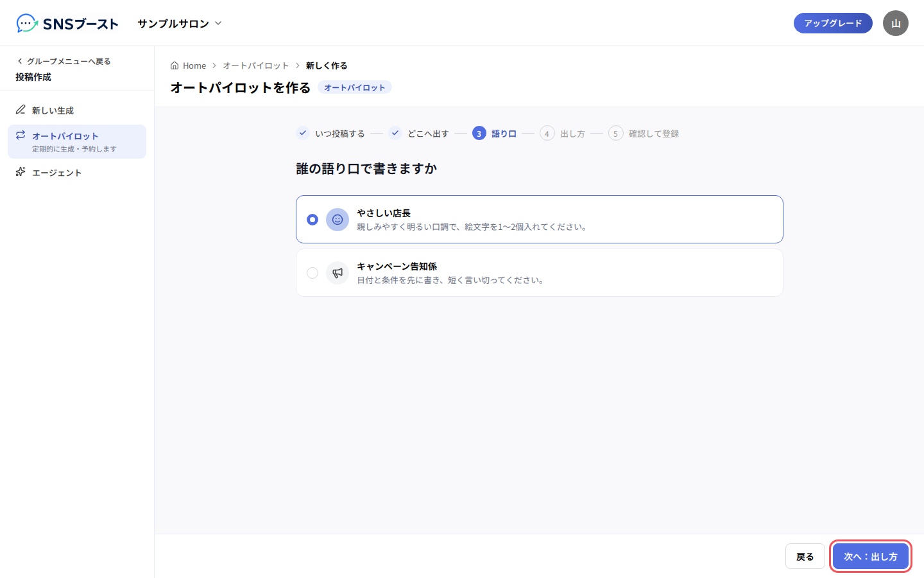Open the サンプルサロン workspace dropdown

pyautogui.click(x=180, y=23)
